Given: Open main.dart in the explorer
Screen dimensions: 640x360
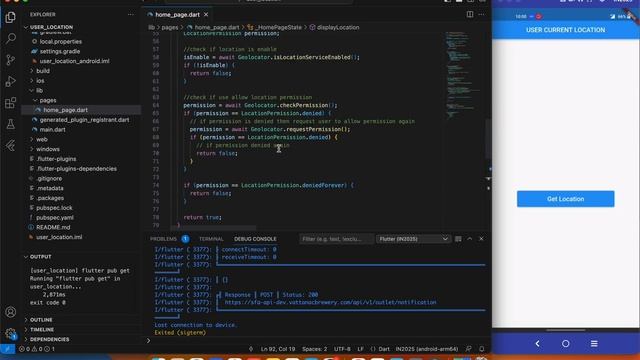Looking at the screenshot, I should (x=52, y=130).
